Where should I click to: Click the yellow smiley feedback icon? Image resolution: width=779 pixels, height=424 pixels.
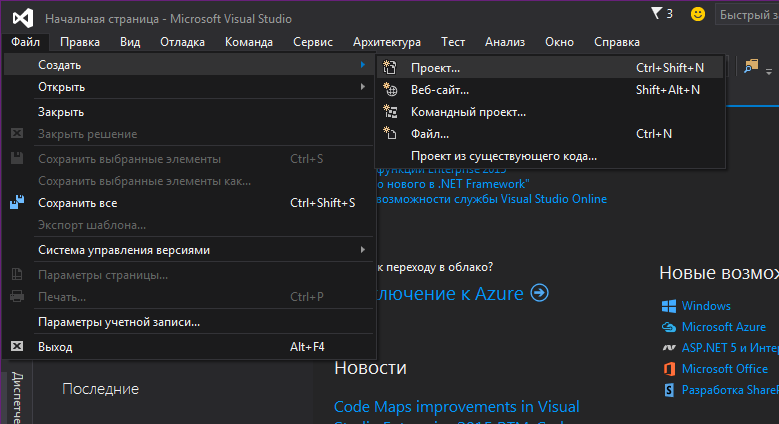click(698, 14)
